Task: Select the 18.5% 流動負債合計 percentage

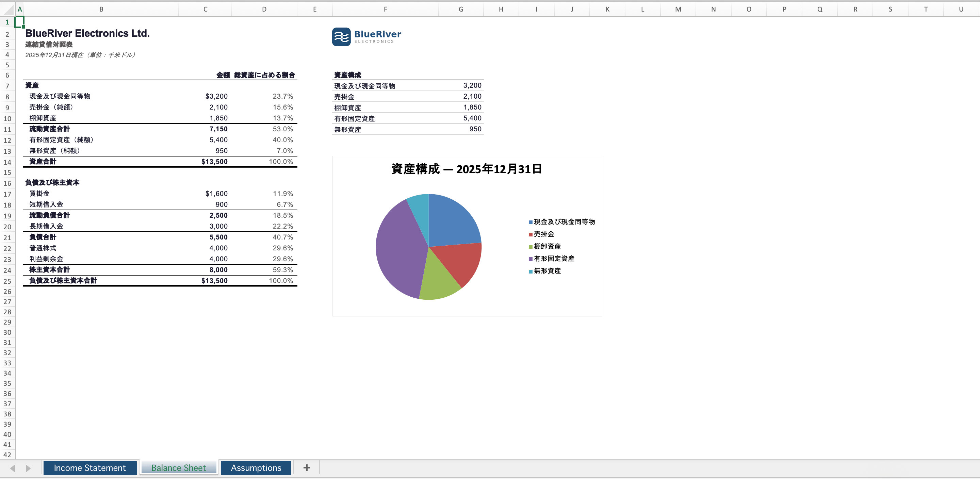Action: coord(283,215)
